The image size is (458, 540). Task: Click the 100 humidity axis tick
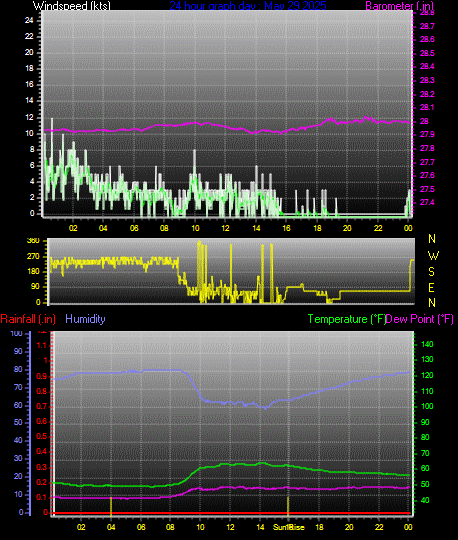tap(17, 333)
